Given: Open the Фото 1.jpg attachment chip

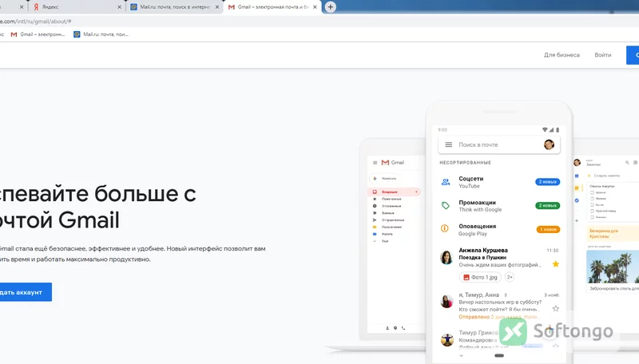Looking at the screenshot, I should point(480,277).
